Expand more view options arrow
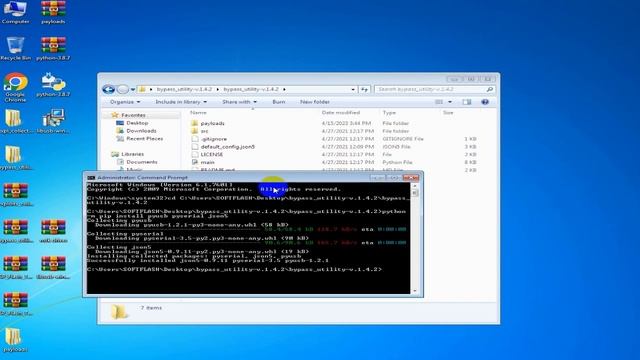Image resolution: width=640 pixels, height=360 pixels. [450, 102]
